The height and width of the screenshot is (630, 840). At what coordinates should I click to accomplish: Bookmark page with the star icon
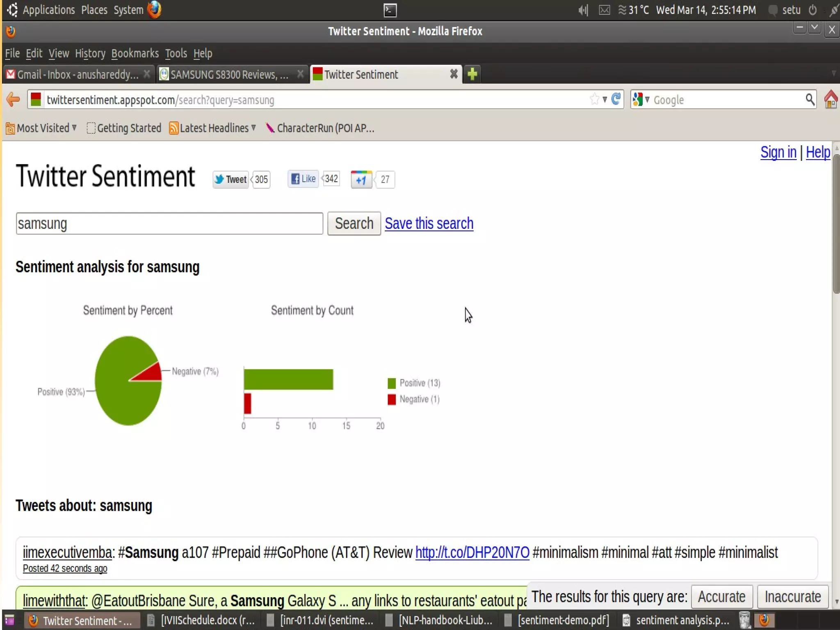pos(594,99)
